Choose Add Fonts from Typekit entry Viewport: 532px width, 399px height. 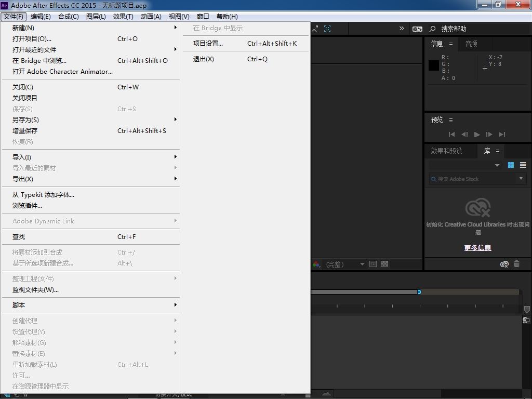(x=91, y=195)
